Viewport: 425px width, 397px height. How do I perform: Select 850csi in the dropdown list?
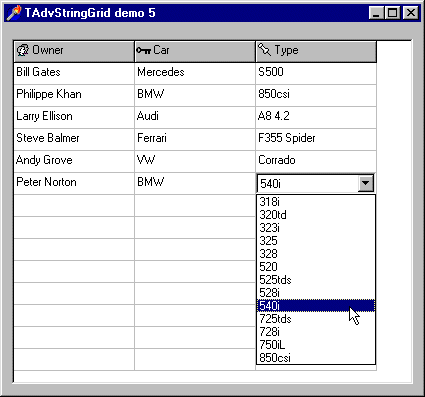click(316, 358)
